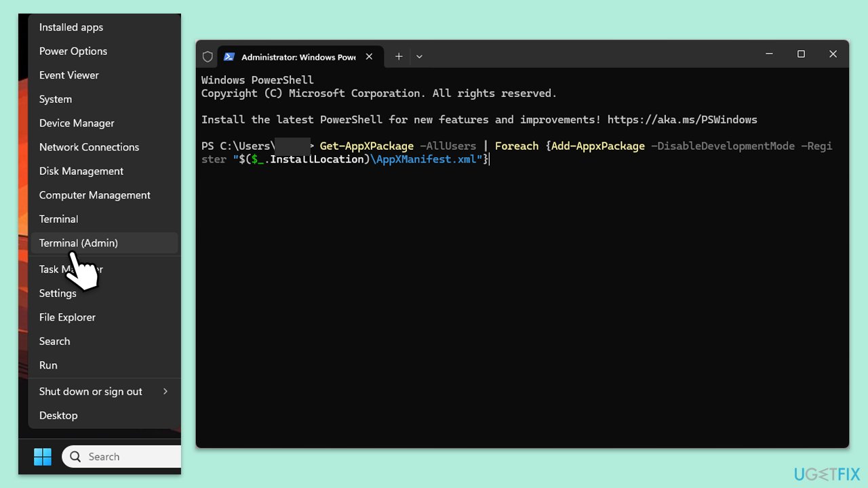This screenshot has height=488, width=868.
Task: Click the taskbar search magnifier icon
Action: (76, 457)
